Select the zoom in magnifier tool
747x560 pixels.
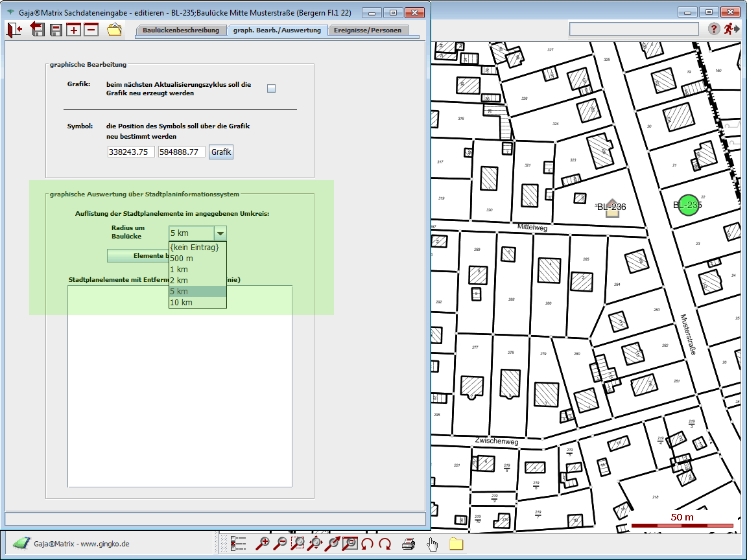263,544
